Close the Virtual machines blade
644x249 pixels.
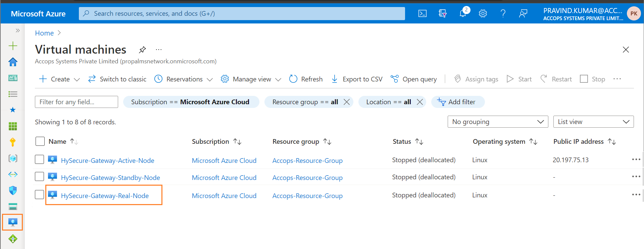(x=626, y=50)
